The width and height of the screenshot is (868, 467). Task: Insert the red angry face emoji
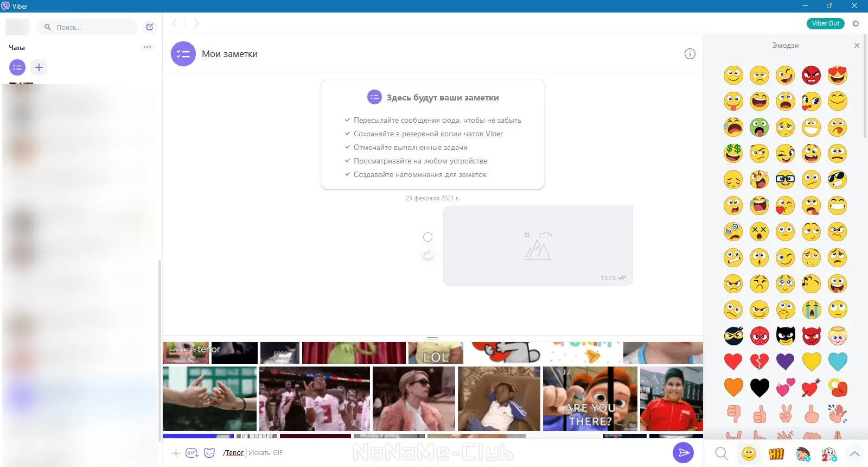(x=812, y=75)
